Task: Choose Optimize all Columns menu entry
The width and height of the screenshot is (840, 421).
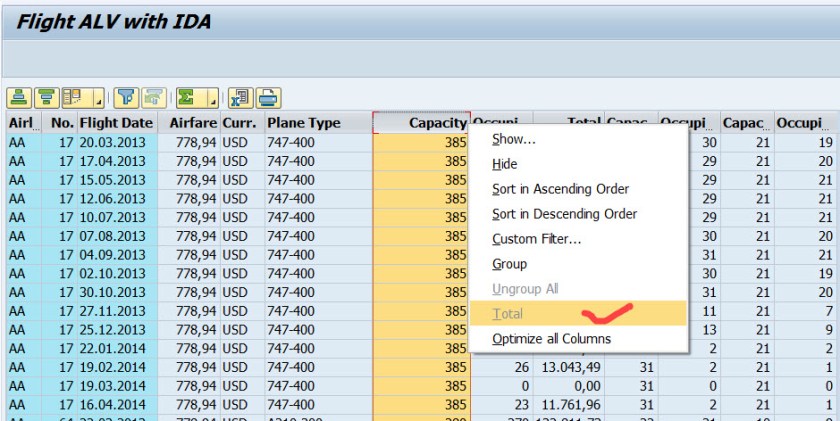Action: pos(551,339)
